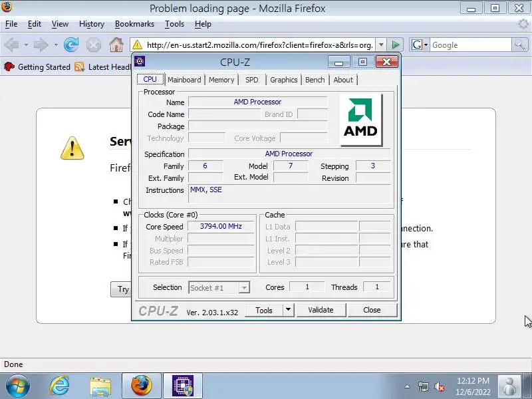Image resolution: width=532 pixels, height=399 pixels.
Task: Click the Specification field AMD Processor
Action: point(289,154)
